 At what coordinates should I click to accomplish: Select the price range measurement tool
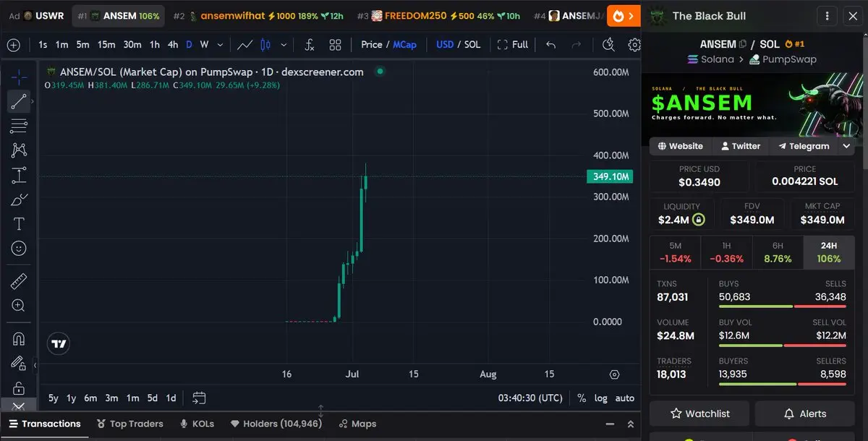point(19,175)
